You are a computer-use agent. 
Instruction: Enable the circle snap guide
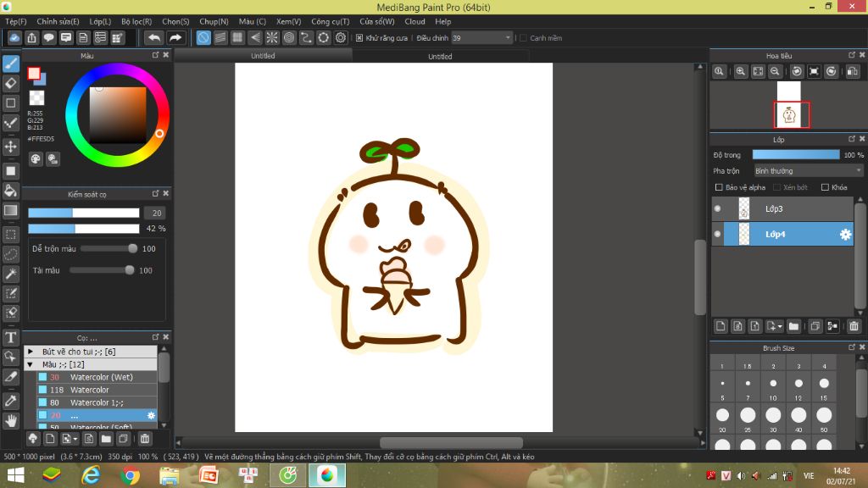pyautogui.click(x=289, y=37)
